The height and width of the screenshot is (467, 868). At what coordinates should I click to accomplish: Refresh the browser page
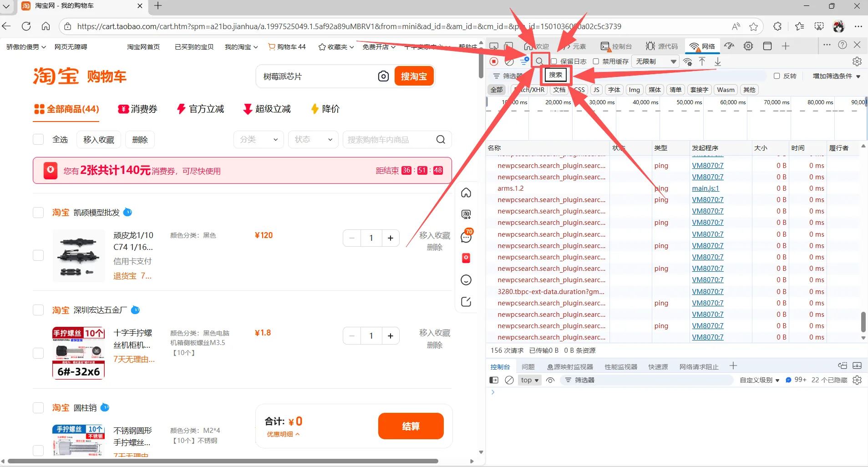26,26
